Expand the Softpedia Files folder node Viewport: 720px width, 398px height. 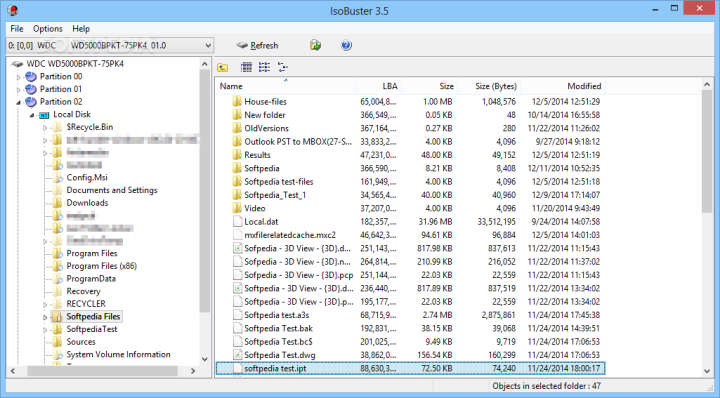tap(45, 317)
